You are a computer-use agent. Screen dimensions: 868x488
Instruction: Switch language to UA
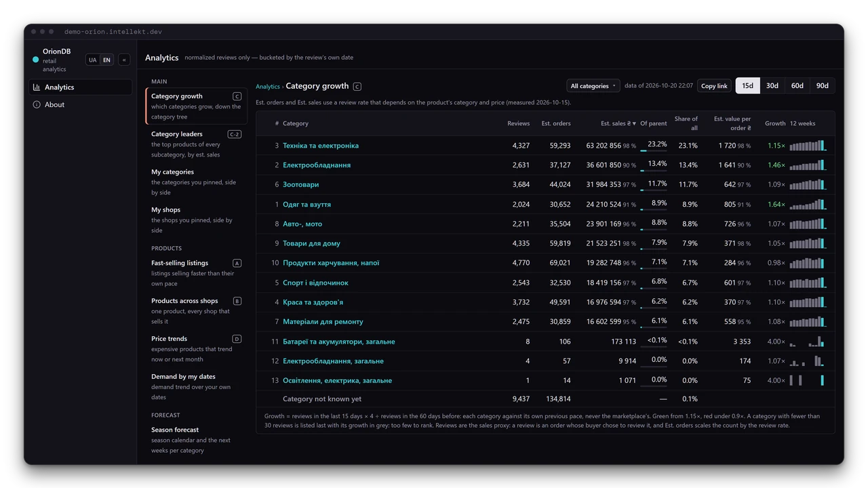pyautogui.click(x=93, y=60)
